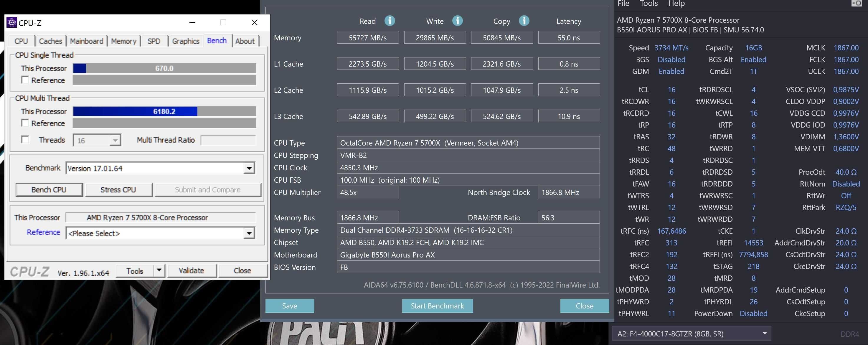The height and width of the screenshot is (345, 868).
Task: Click the tREFI 14553 value
Action: click(x=753, y=243)
